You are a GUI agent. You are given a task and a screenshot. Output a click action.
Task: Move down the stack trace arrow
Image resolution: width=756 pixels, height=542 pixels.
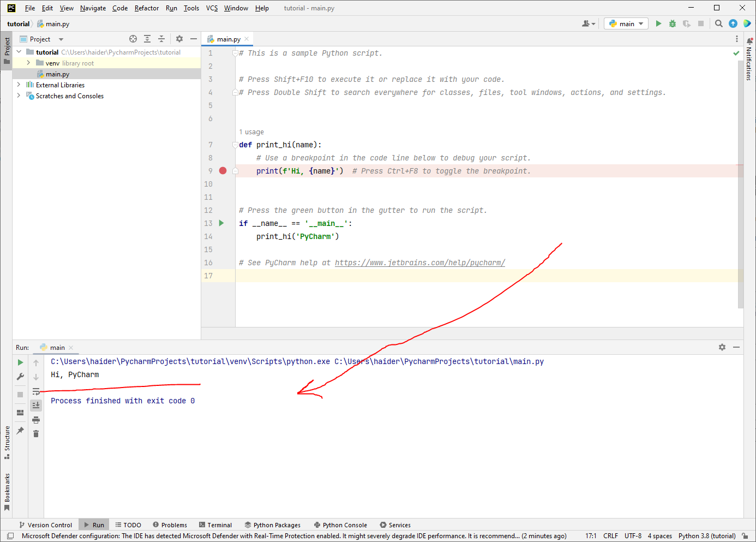click(x=36, y=377)
